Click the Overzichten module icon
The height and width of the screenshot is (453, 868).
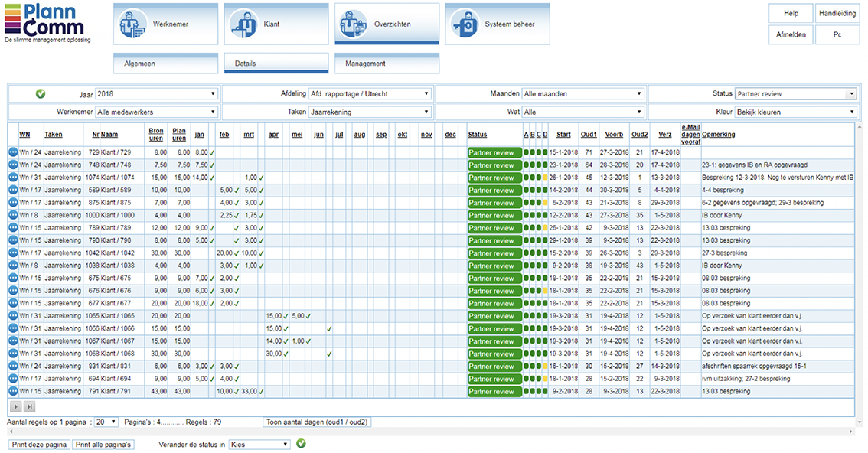pos(354,24)
